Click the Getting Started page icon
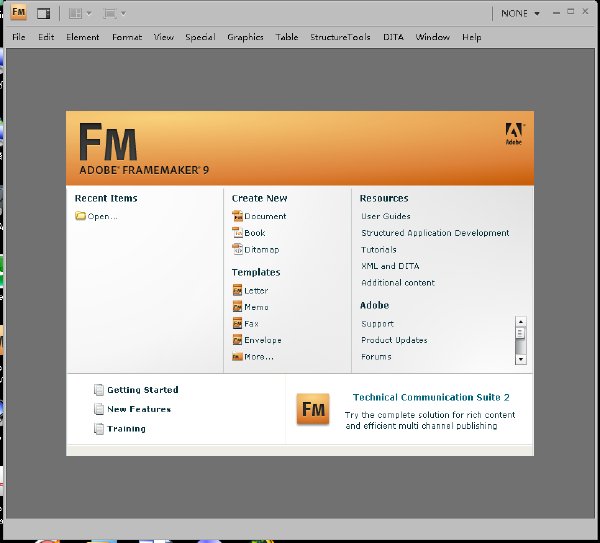Viewport: 600px width, 543px height. pos(99,390)
